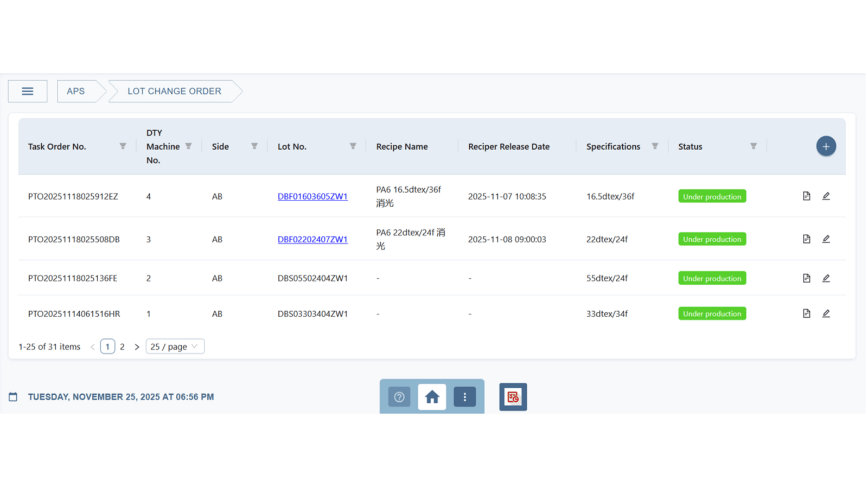Edit the PTO20251114061516HR row with pencil
868x488 pixels.
tap(826, 313)
